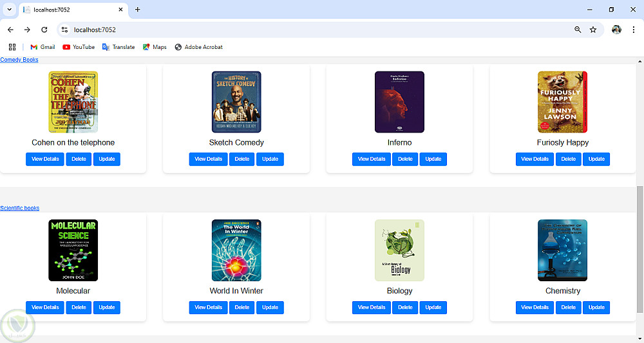Open the Adobe Acrobat bookmark
This screenshot has width=644, height=343.
pyautogui.click(x=199, y=47)
